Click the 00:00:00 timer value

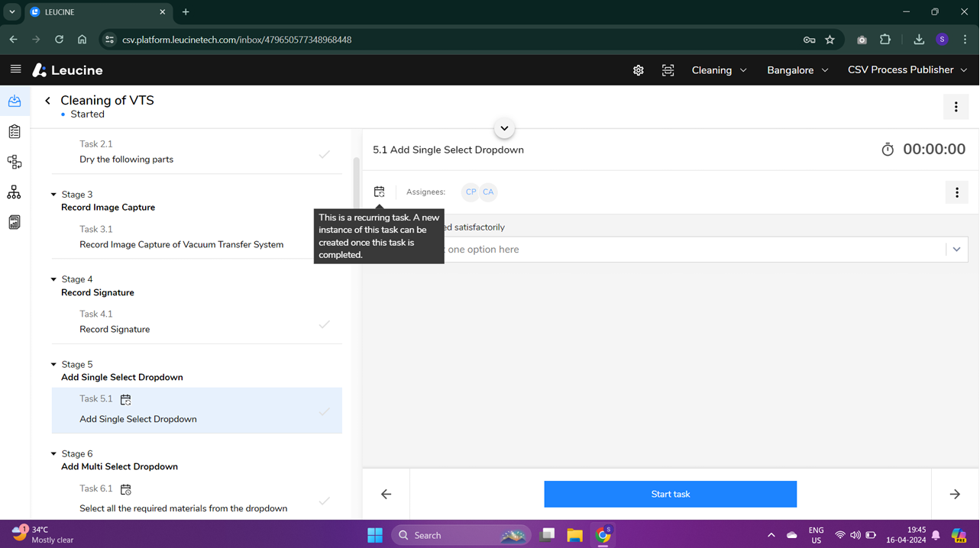click(934, 150)
